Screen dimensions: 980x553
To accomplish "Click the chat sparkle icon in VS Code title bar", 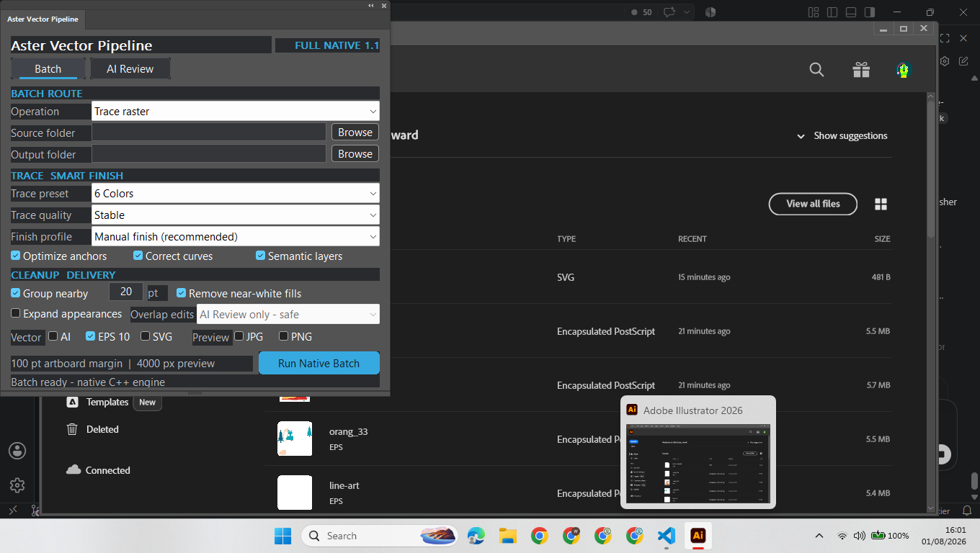I will [x=669, y=12].
